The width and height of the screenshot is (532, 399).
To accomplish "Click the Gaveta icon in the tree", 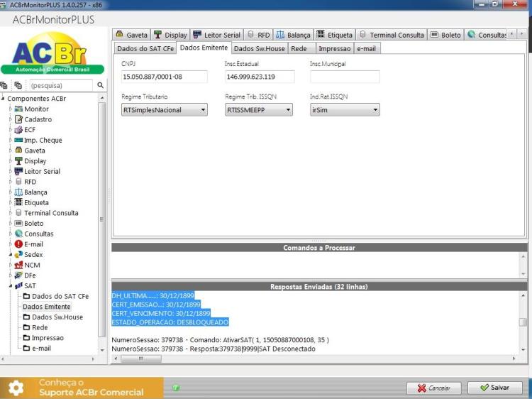I will click(x=18, y=151).
